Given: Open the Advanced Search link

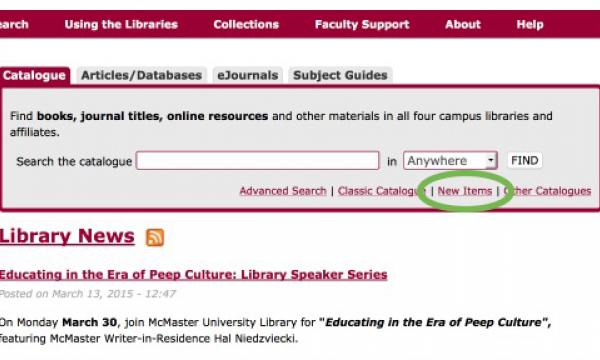Looking at the screenshot, I should tap(283, 191).
